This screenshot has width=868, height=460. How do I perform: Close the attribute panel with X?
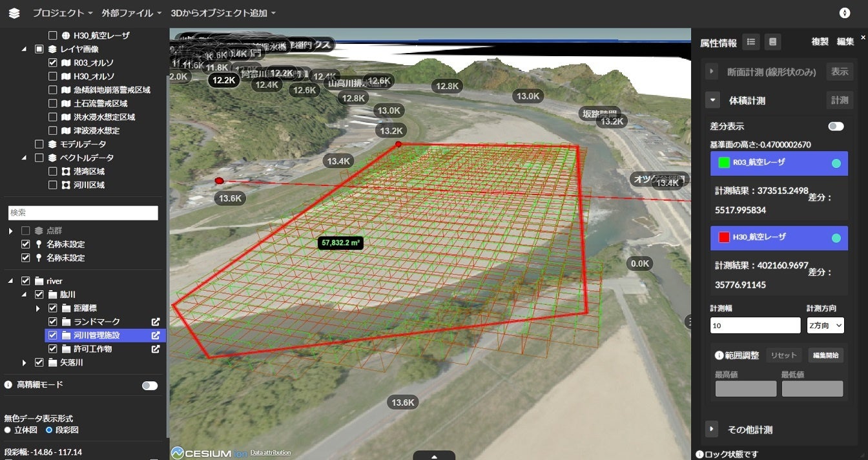(863, 37)
